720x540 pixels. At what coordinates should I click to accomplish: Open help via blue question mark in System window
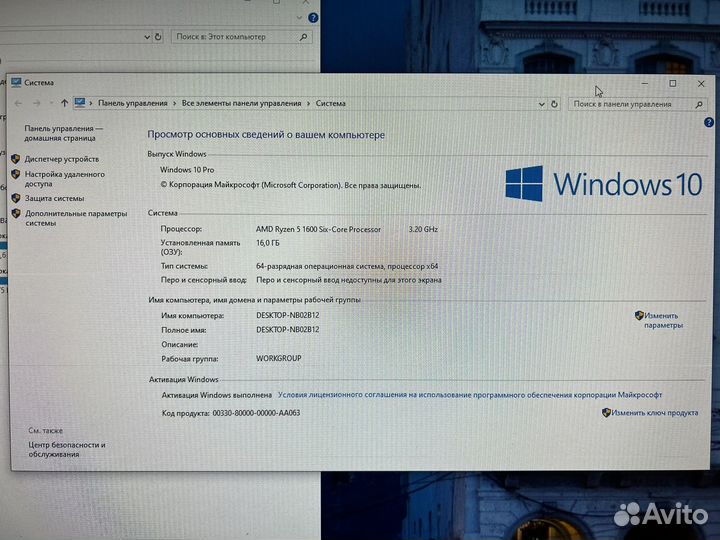(709, 122)
